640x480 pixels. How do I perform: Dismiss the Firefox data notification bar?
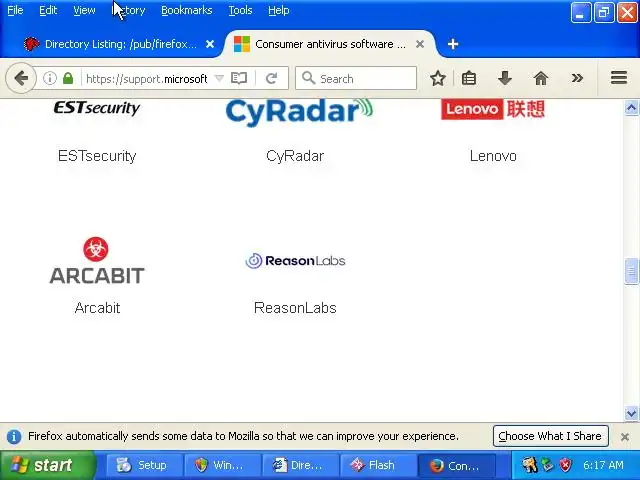[624, 437]
